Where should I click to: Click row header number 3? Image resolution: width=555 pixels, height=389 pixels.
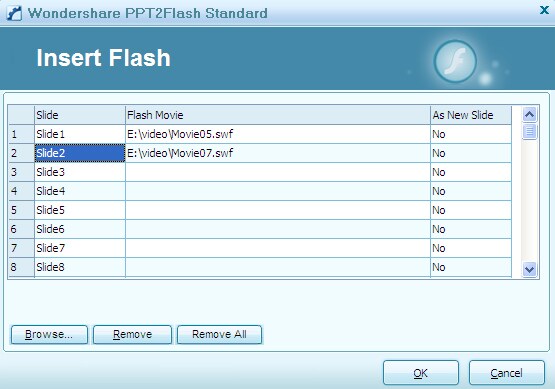click(x=21, y=172)
